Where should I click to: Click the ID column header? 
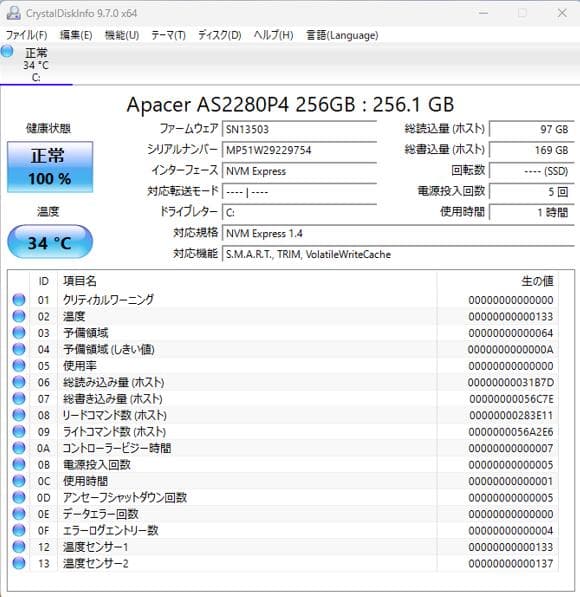click(44, 281)
